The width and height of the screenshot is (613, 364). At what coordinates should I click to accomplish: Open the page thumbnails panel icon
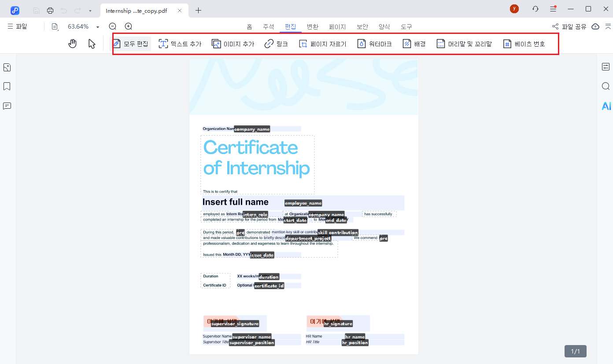[7, 67]
